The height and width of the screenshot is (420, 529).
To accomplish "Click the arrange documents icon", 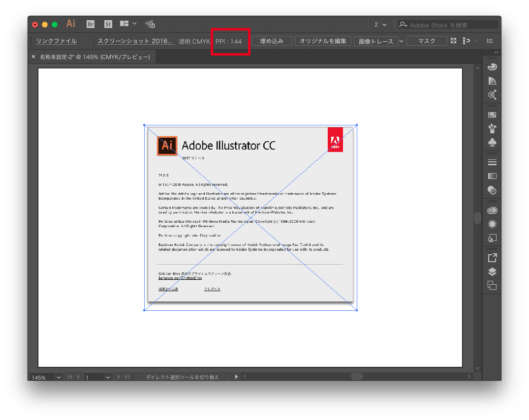I will pyautogui.click(x=124, y=24).
